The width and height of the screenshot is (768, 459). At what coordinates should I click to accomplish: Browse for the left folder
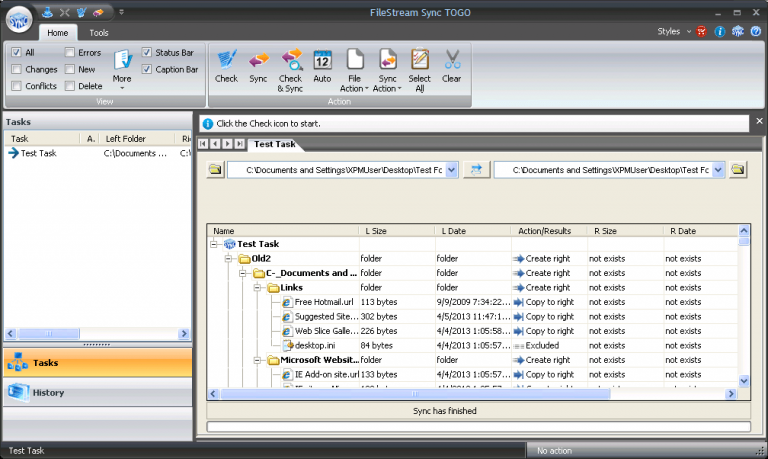(215, 169)
